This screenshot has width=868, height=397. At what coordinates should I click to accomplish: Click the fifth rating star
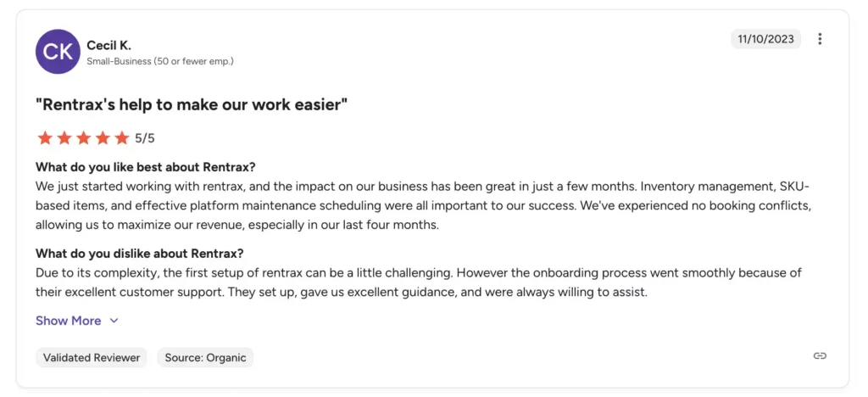[x=121, y=137]
